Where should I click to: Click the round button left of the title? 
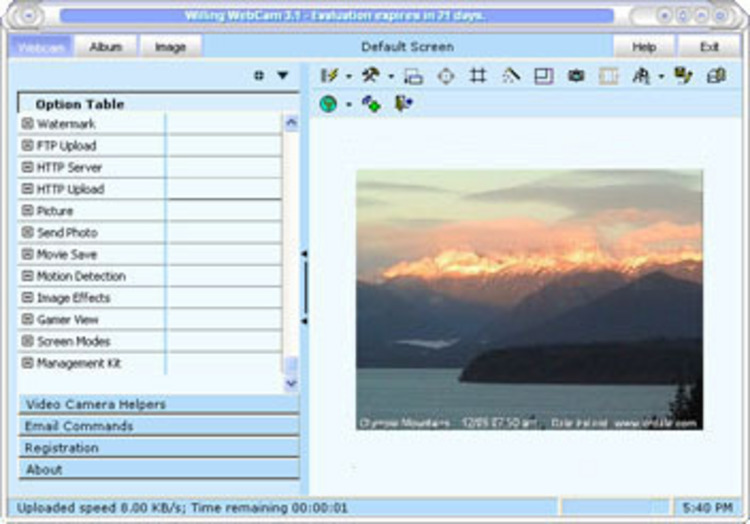[29, 16]
